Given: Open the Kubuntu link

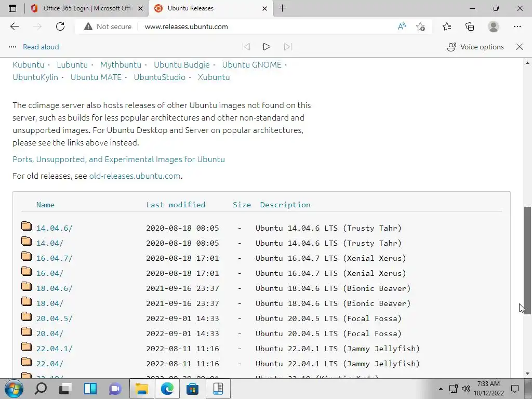Looking at the screenshot, I should [29, 64].
